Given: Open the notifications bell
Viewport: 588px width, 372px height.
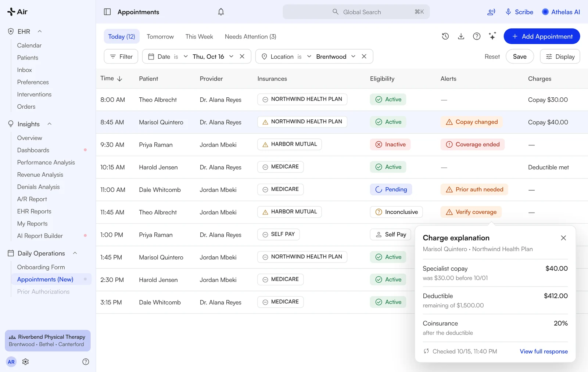Looking at the screenshot, I should tap(221, 12).
